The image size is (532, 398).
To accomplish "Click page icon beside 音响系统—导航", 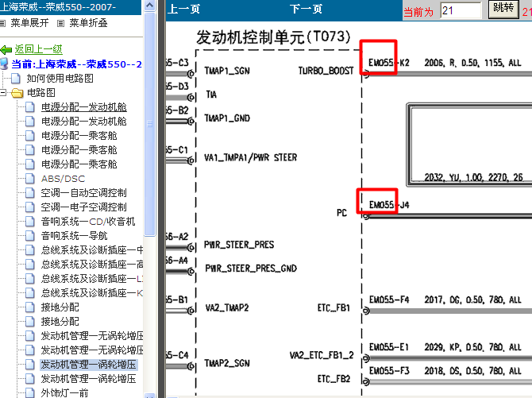I will (x=30, y=236).
